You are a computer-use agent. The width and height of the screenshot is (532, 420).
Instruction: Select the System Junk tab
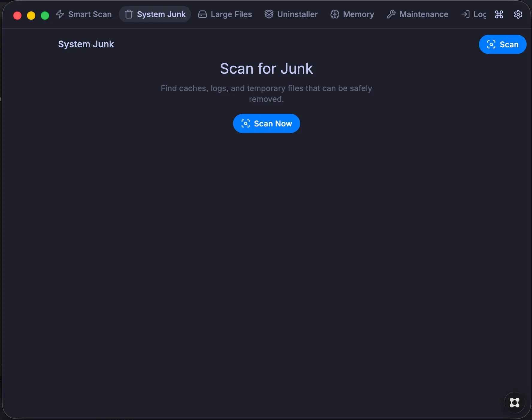click(155, 14)
